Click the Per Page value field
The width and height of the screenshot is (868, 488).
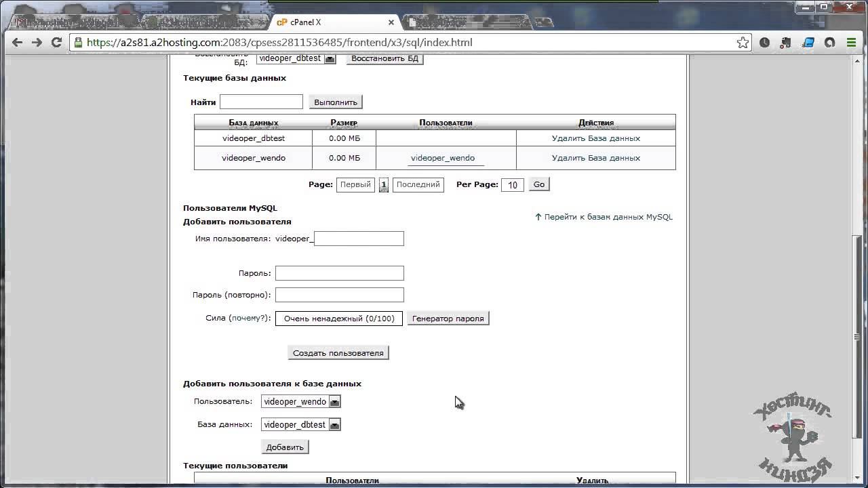coord(513,185)
